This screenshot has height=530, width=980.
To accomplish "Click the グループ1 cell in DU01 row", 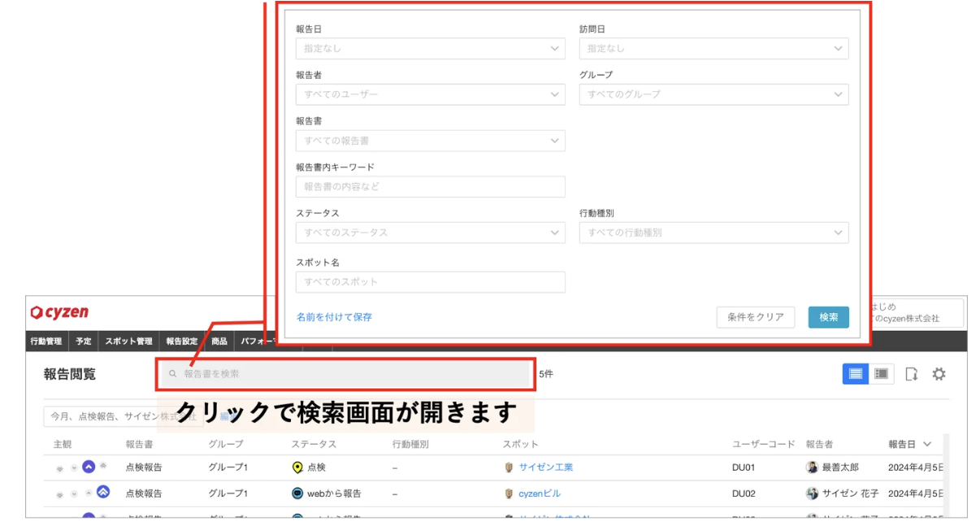I will 228,467.
